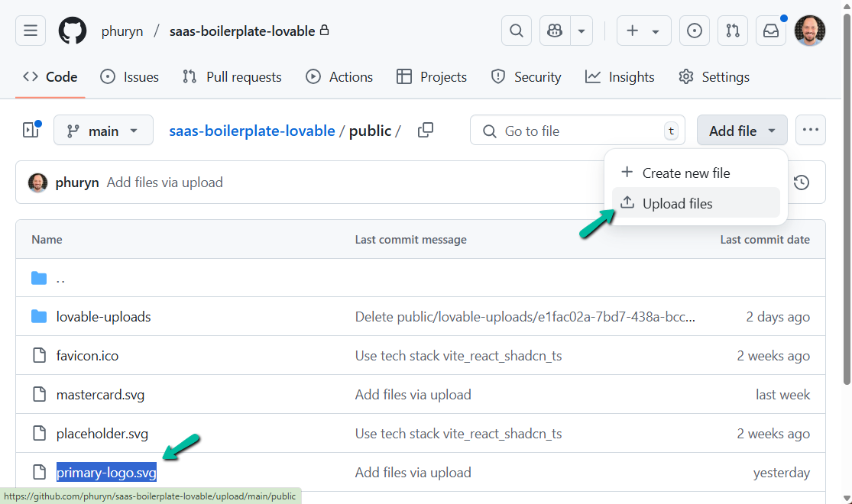This screenshot has width=852, height=504.
Task: Go up to parent directory row
Action: (x=60, y=279)
